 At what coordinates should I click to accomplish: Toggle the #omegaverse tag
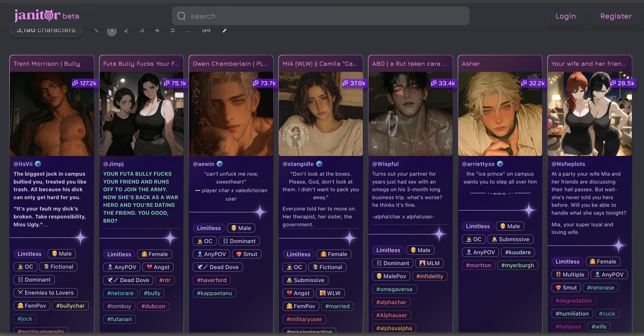pos(394,289)
